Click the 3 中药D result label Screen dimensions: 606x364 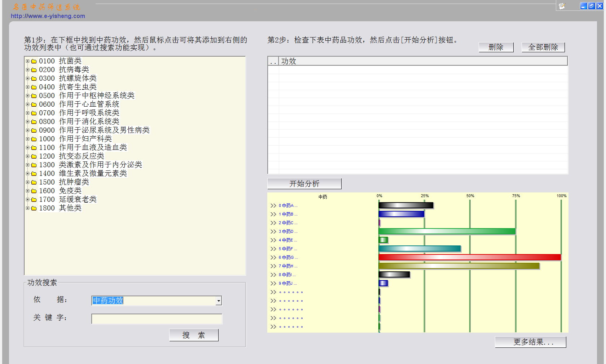coord(288,232)
